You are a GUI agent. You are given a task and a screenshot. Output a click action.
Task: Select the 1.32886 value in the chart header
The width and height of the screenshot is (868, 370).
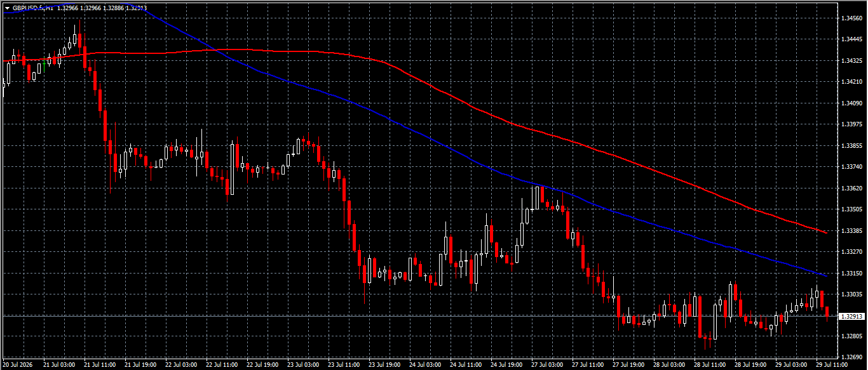[113, 8]
